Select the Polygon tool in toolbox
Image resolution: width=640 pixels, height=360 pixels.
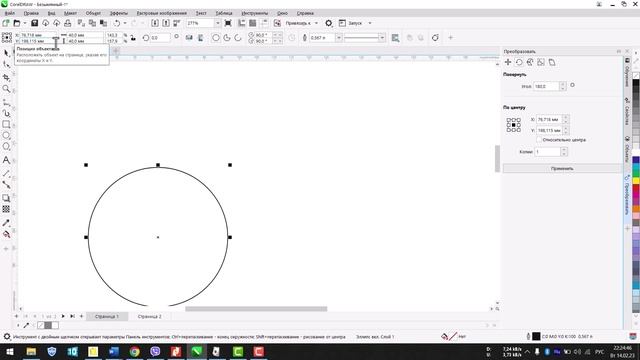[6, 147]
